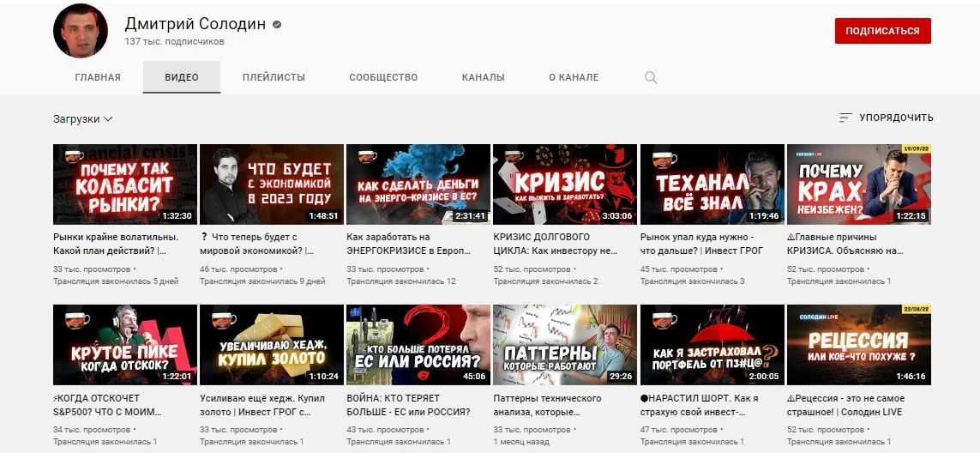The width and height of the screenshot is (980, 453).
Task: Click title 'Рецессия - это не самое страшное!'
Action: coord(845,406)
